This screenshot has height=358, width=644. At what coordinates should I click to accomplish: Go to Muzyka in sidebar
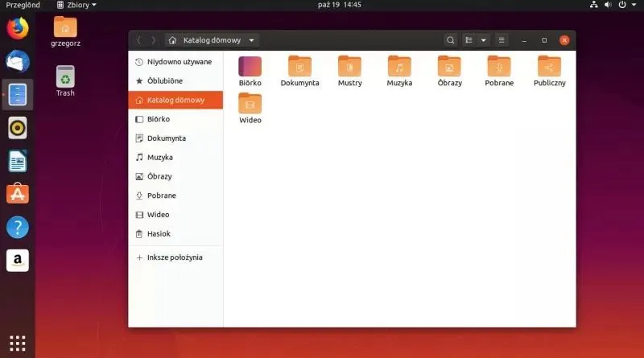pyautogui.click(x=175, y=157)
